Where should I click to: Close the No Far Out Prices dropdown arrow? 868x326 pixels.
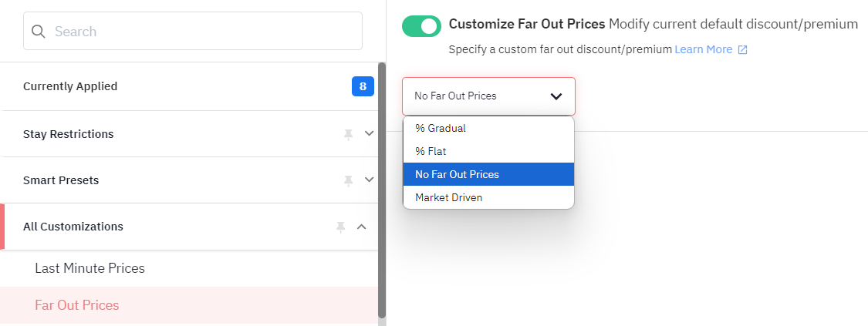(x=556, y=96)
